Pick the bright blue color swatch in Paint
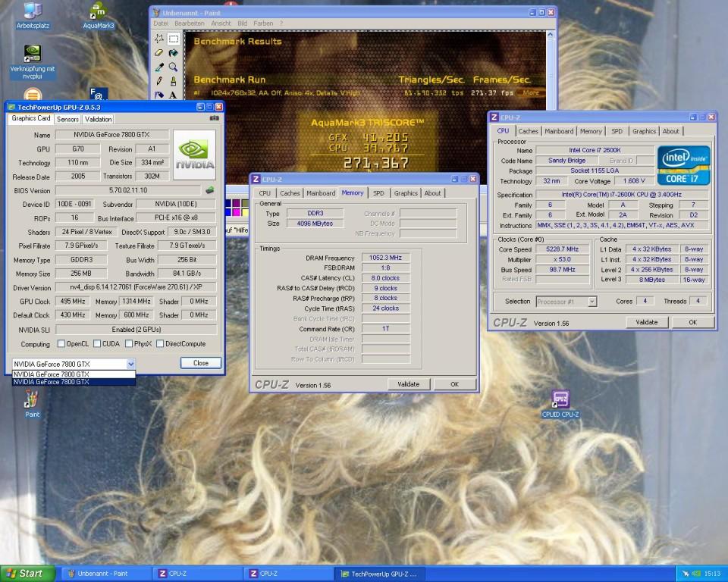 (x=228, y=212)
